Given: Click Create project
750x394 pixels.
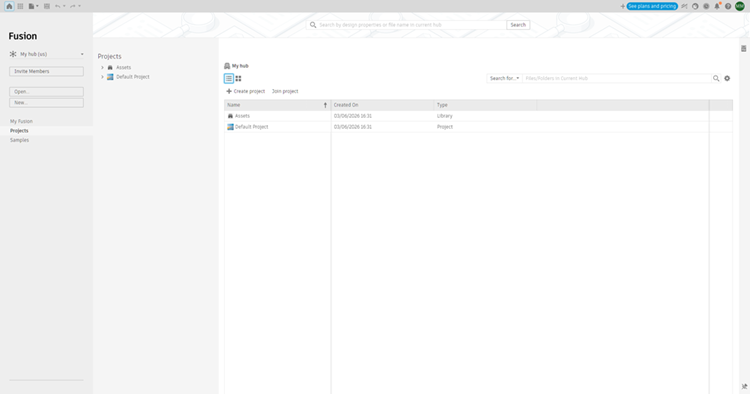Looking at the screenshot, I should pos(245,91).
